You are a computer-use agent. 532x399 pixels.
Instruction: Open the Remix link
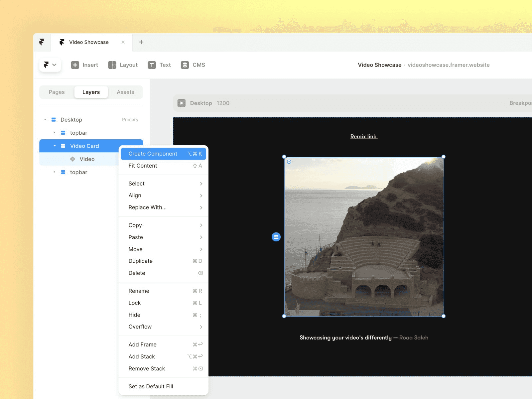pos(364,136)
